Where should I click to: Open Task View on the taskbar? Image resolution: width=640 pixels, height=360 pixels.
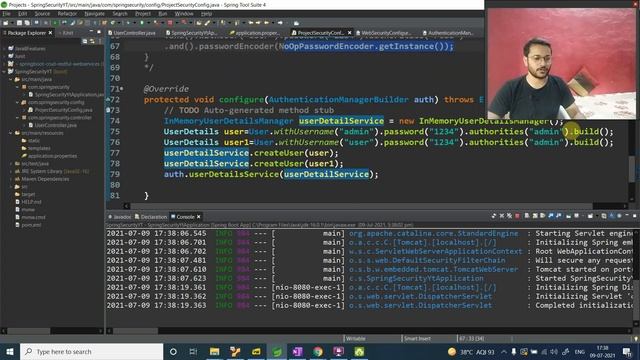tap(193, 351)
